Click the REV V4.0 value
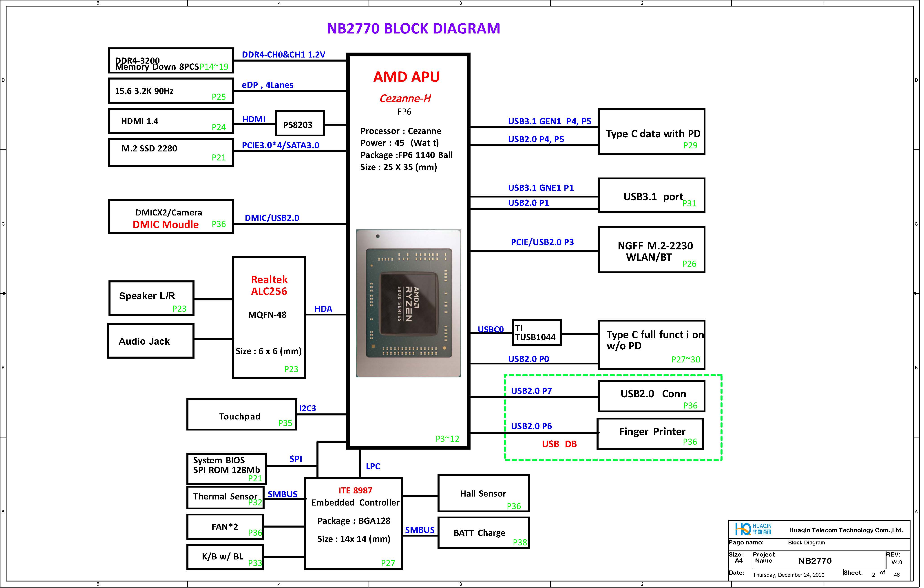The height and width of the screenshot is (588, 924). pyautogui.click(x=896, y=562)
